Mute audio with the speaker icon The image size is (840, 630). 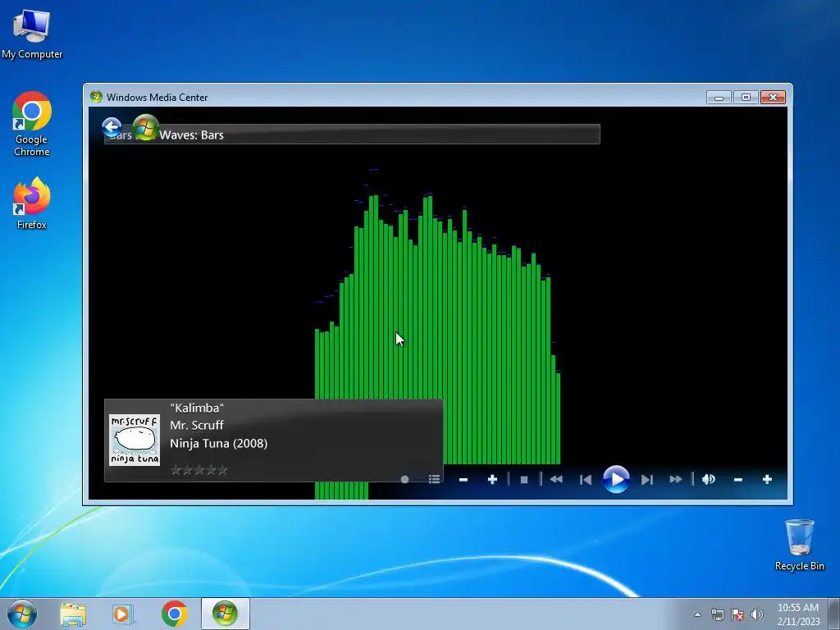[x=708, y=479]
